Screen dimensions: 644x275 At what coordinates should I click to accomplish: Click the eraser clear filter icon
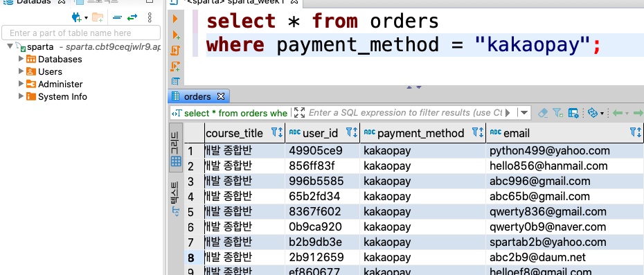point(543,113)
